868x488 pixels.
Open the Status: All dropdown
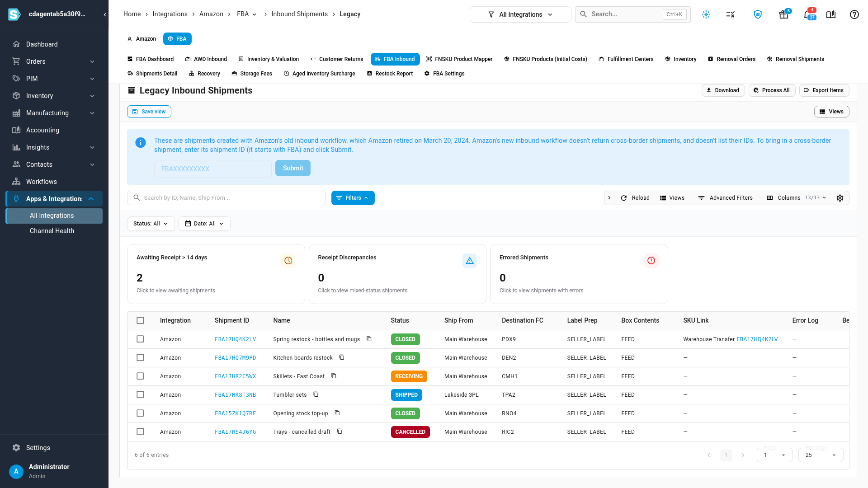pos(151,224)
